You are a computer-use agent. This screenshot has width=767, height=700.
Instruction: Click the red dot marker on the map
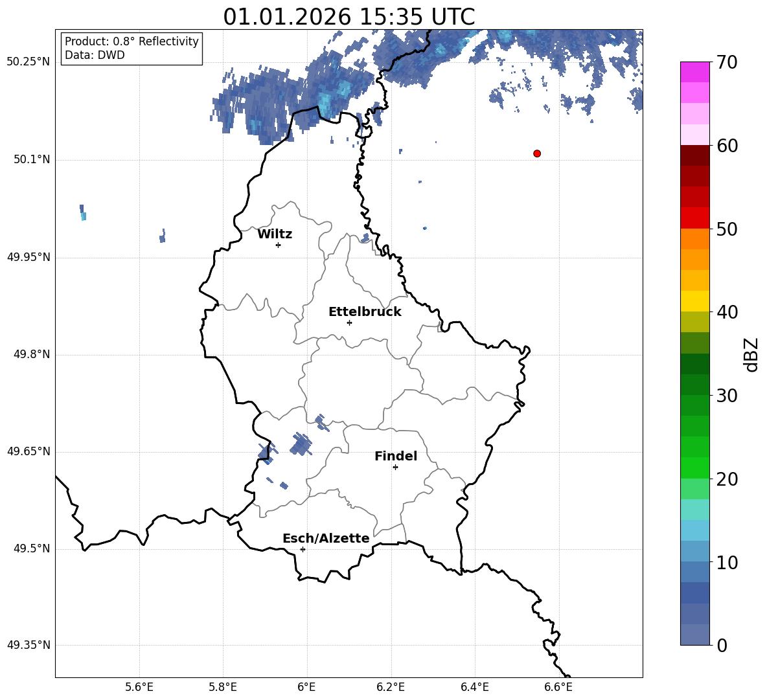tap(537, 153)
